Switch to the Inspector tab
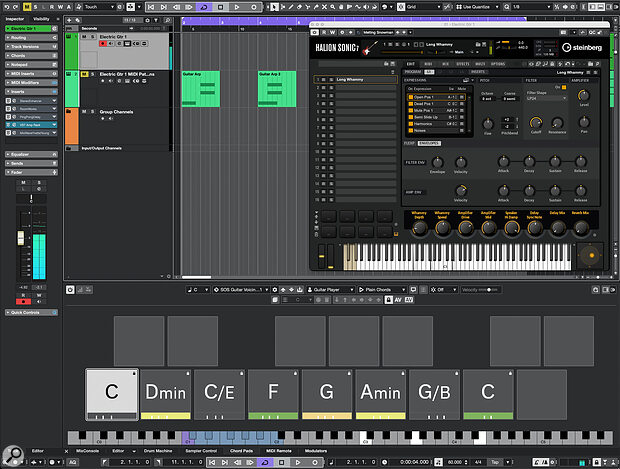Image resolution: width=620 pixels, height=469 pixels. [x=15, y=19]
